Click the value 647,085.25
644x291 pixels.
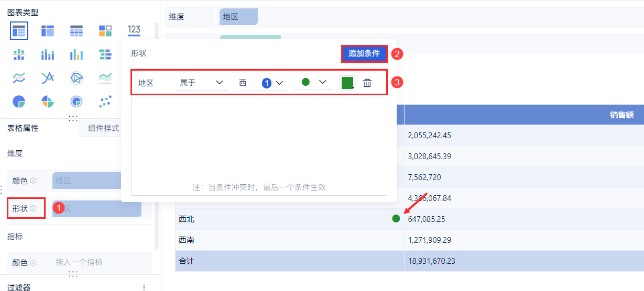click(x=427, y=219)
